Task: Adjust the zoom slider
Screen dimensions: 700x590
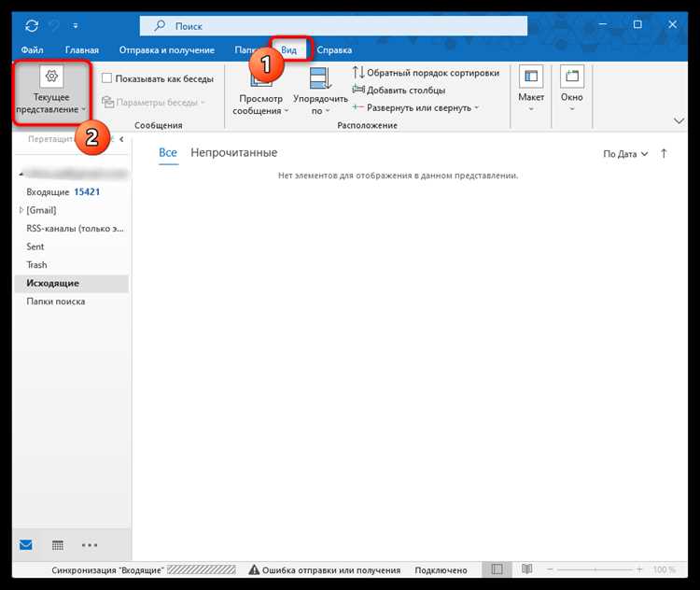Action: tap(595, 569)
